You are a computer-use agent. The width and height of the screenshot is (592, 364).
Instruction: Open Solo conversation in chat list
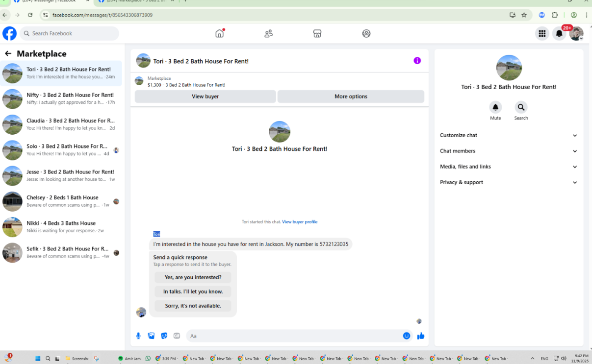coord(61,150)
